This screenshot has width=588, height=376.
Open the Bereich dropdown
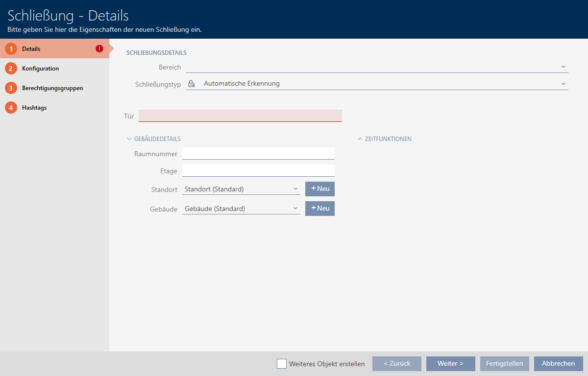click(x=376, y=67)
